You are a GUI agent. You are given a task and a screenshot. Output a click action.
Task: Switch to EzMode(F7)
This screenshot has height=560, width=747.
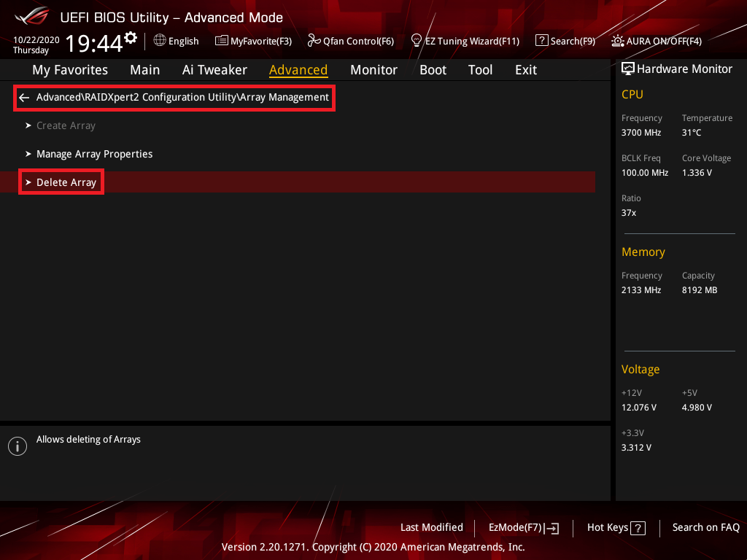(x=523, y=528)
